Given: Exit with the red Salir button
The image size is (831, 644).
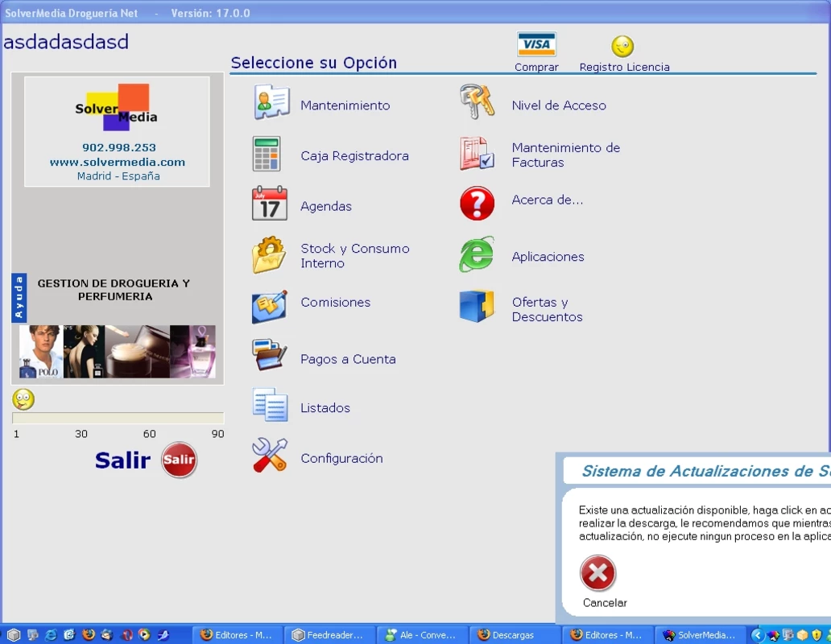Looking at the screenshot, I should pos(179,460).
